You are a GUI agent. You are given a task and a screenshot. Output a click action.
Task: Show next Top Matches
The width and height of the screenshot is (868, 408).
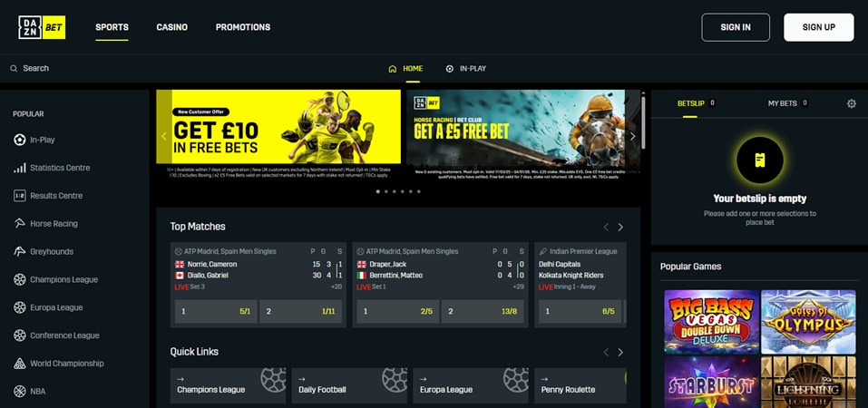point(620,227)
